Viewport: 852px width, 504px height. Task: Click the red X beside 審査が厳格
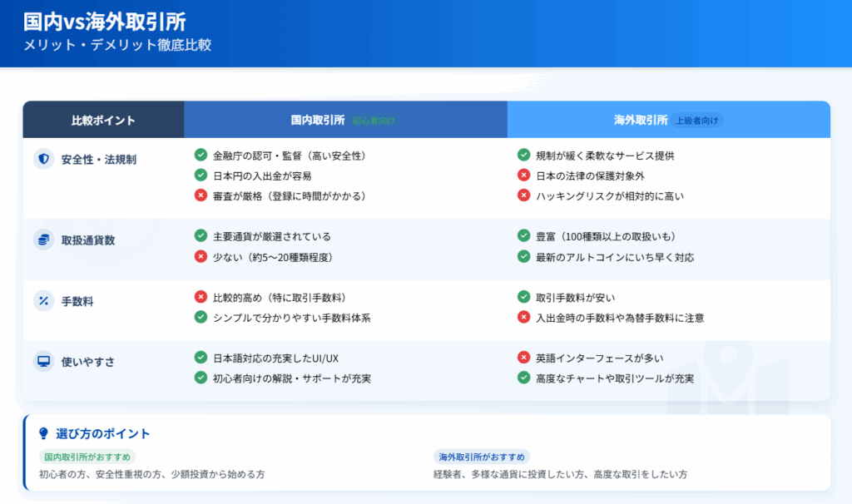[x=200, y=196]
